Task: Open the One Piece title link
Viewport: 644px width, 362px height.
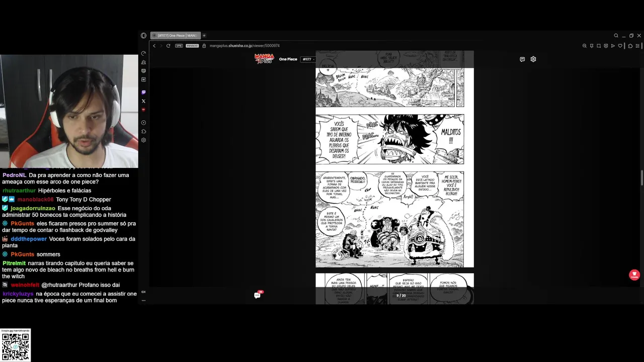Action: click(288, 59)
